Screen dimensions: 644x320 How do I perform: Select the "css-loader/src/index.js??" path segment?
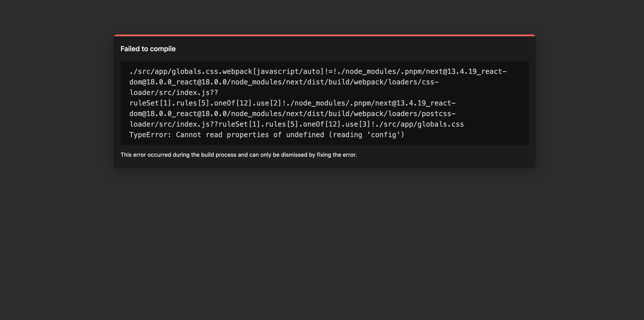pos(174,93)
